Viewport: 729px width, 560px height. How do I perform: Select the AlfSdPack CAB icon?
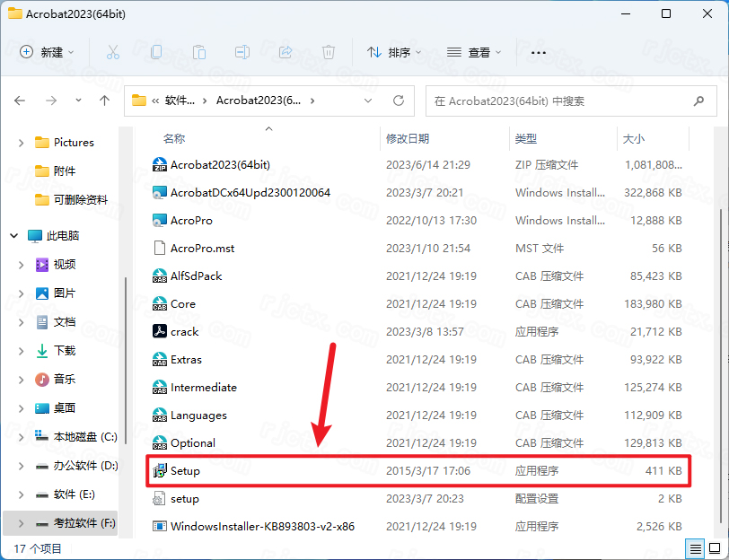[160, 276]
